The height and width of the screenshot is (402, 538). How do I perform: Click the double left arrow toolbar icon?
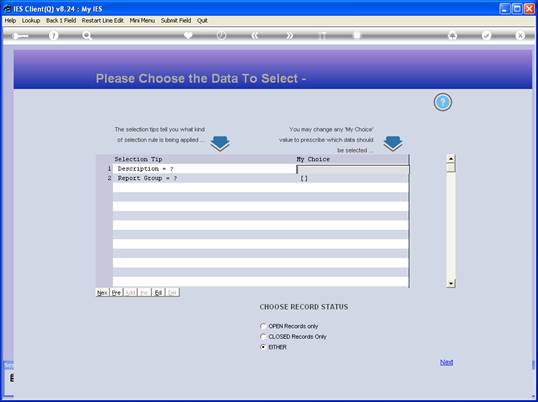click(254, 35)
